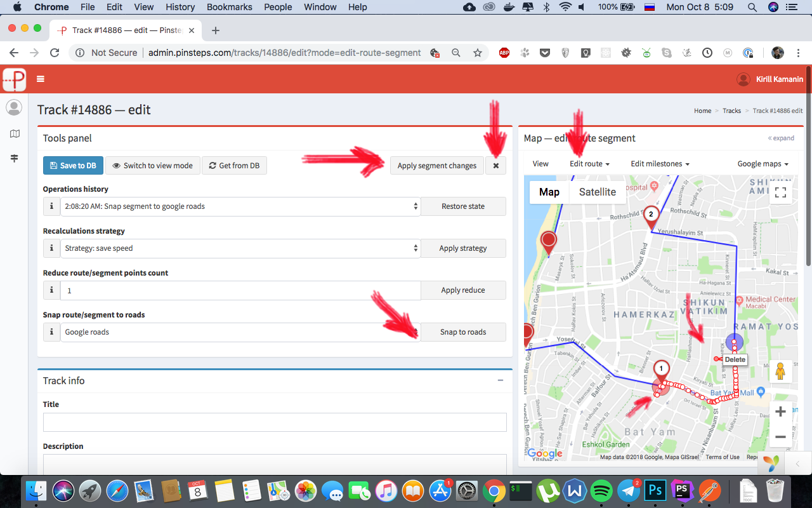Open the signpost icon in the sidebar
This screenshot has width=812, height=508.
pos(14,158)
